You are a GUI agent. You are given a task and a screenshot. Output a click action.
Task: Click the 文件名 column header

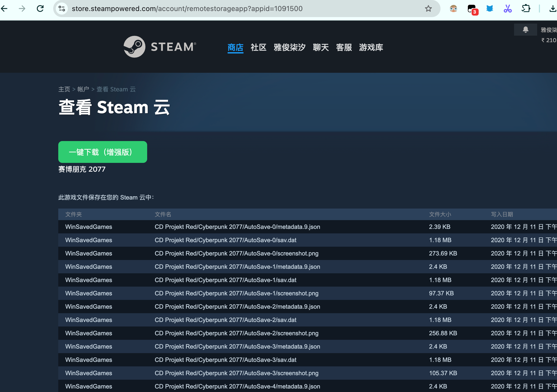tap(163, 214)
